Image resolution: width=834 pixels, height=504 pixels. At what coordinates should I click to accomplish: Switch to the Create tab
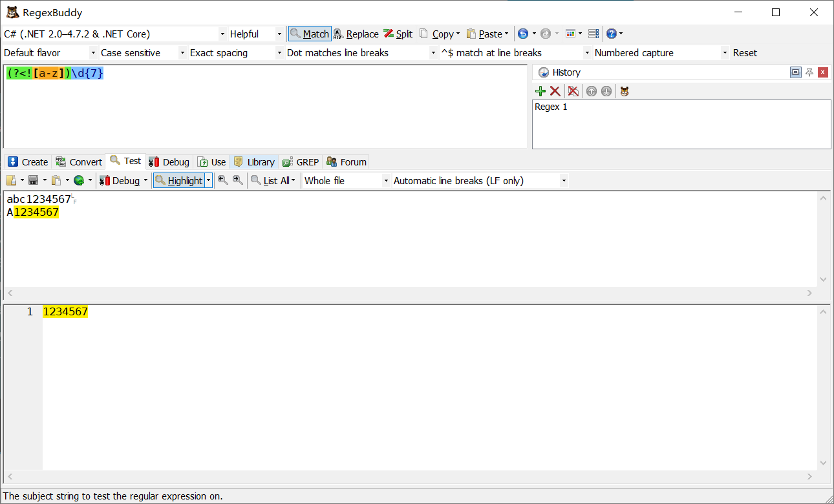[x=28, y=162]
